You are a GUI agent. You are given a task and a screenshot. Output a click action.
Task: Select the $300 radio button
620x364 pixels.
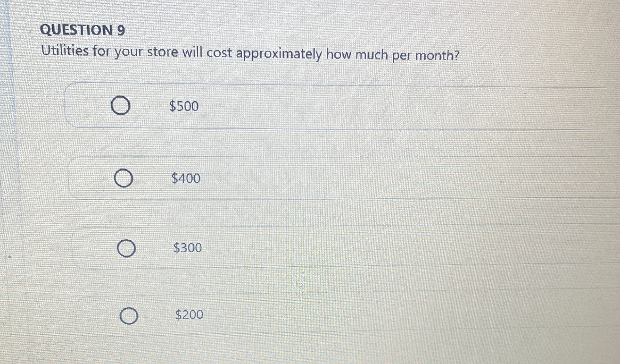(x=127, y=248)
